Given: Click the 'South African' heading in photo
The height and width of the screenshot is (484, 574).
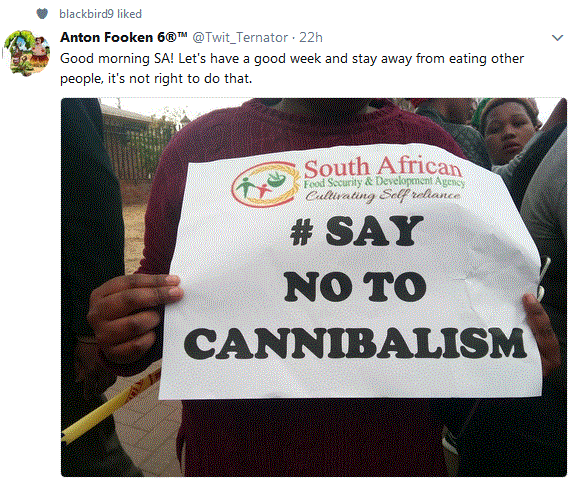Looking at the screenshot, I should [383, 167].
